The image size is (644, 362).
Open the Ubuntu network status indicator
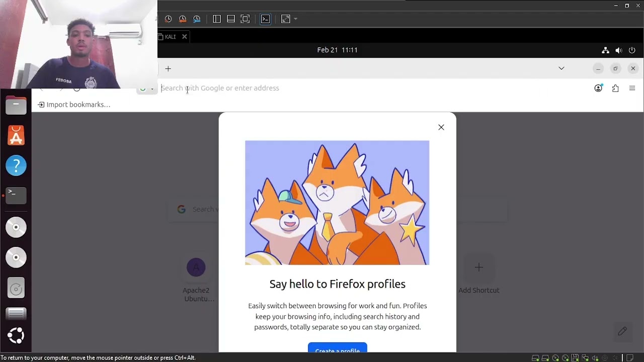click(605, 50)
